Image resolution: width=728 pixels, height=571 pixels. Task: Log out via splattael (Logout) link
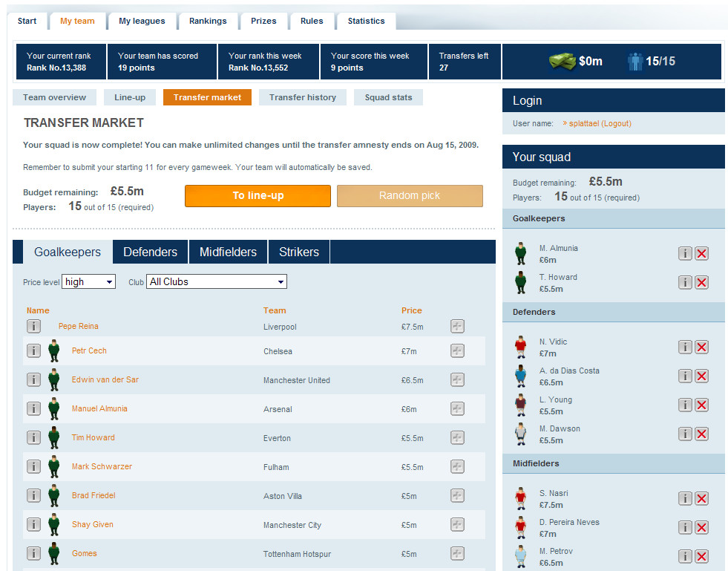coord(600,123)
